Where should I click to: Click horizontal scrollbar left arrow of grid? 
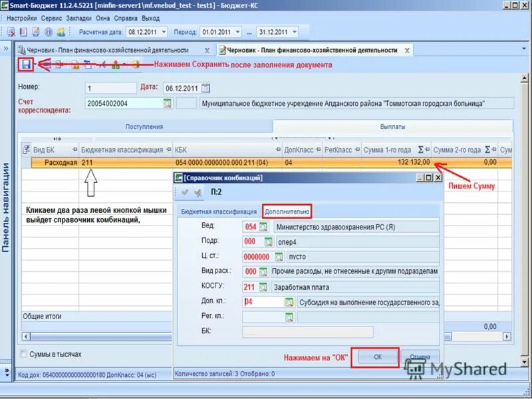point(26,336)
